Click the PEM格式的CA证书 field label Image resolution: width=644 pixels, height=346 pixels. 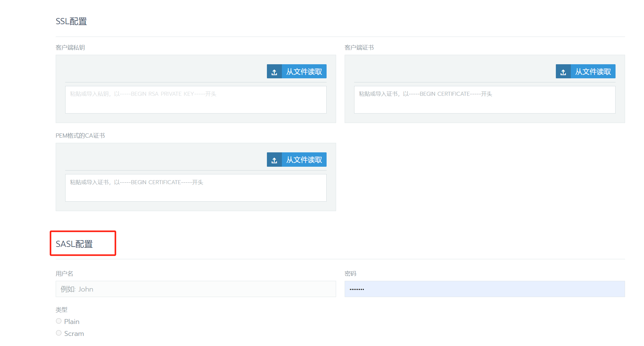coord(80,136)
